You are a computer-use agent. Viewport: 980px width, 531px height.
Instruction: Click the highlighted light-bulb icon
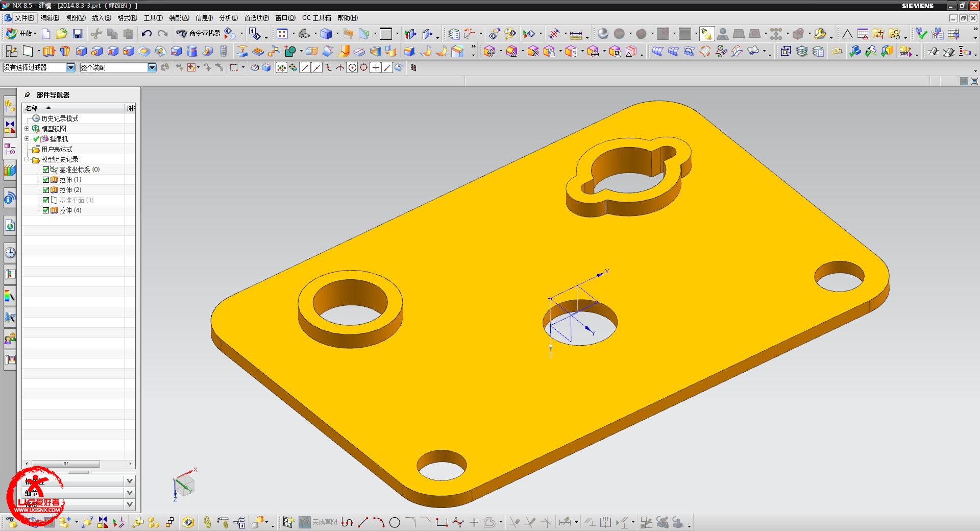click(x=706, y=34)
